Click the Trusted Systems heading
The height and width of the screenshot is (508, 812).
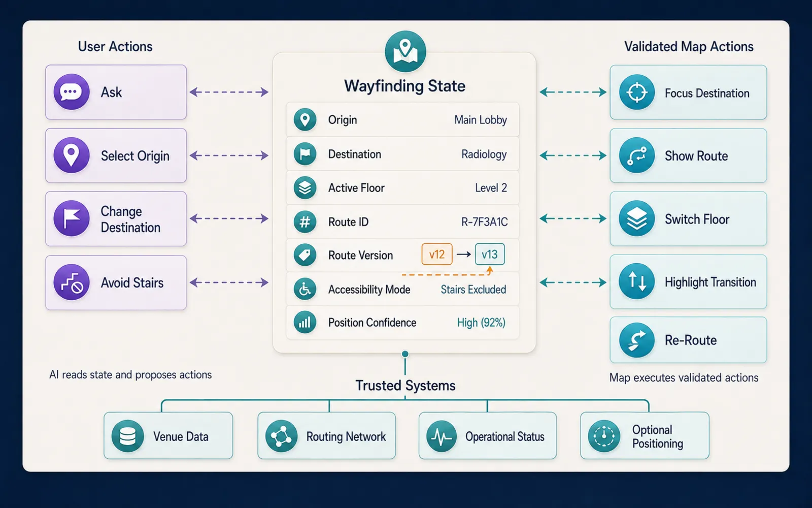pos(405,386)
